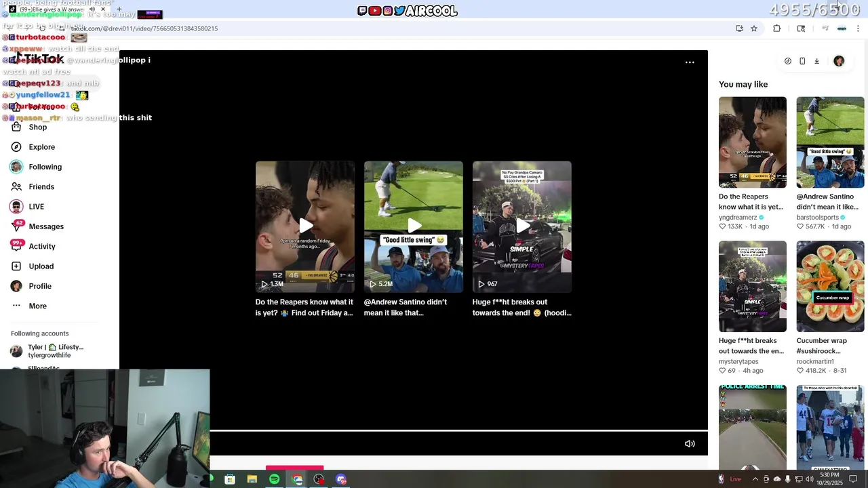Play the Grandpa Camaro video thumbnail
The image size is (868, 488).
[x=522, y=226]
